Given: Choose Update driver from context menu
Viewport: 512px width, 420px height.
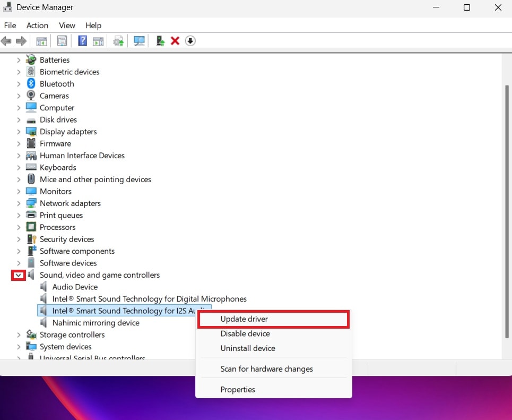Looking at the screenshot, I should [274, 319].
